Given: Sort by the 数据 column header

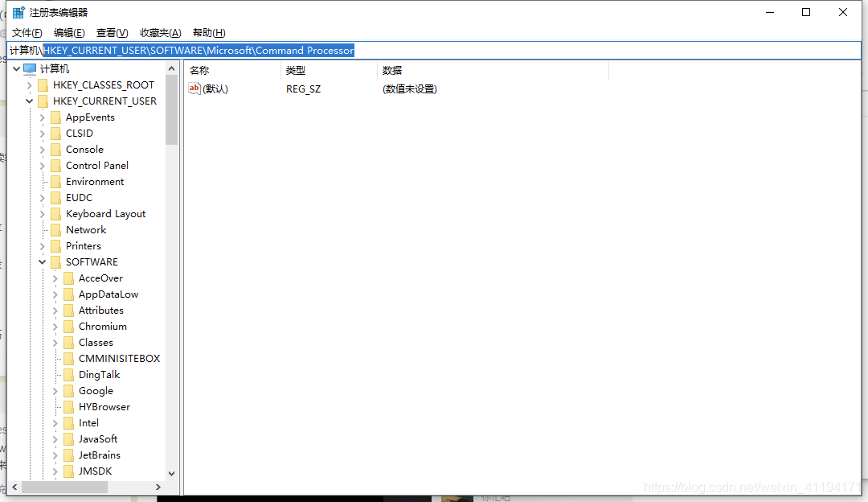Looking at the screenshot, I should (493, 70).
